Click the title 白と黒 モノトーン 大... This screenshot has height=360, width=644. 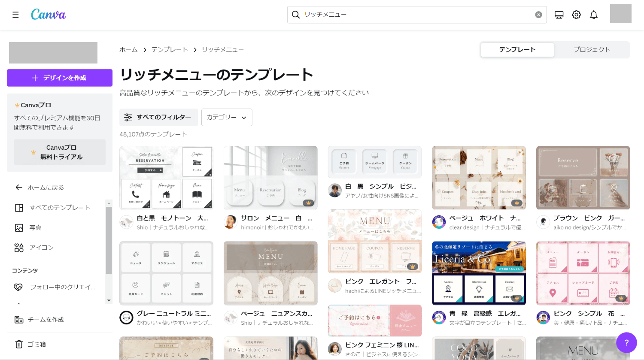[173, 218]
